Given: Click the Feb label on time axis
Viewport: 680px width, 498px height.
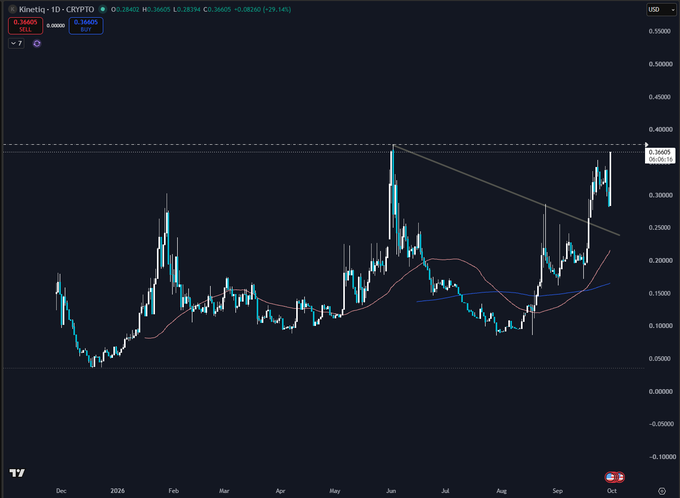Looking at the screenshot, I should (173, 491).
